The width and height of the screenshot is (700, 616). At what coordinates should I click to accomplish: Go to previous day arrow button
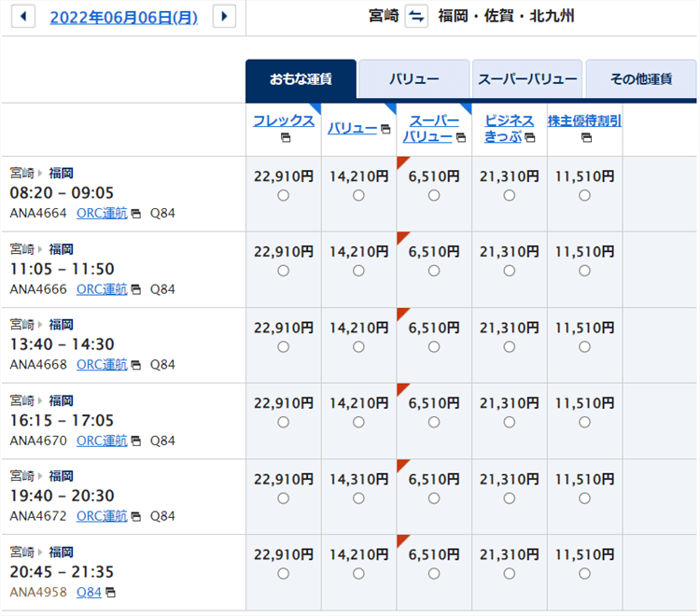click(x=23, y=17)
